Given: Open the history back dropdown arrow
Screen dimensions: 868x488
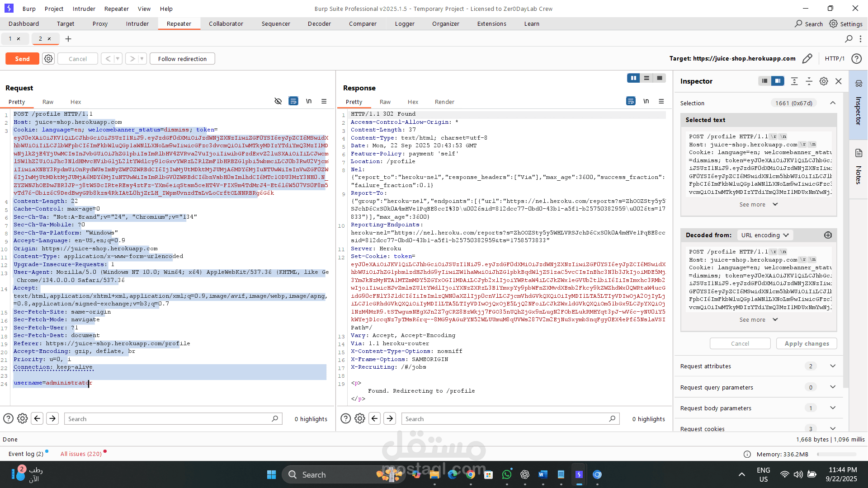Looking at the screenshot, I should [118, 59].
